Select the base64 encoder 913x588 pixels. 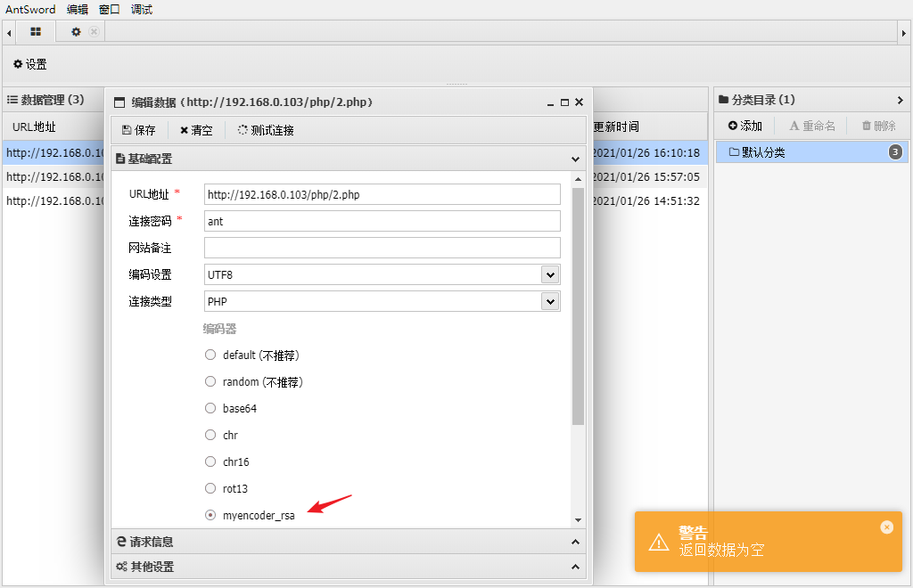[x=210, y=408]
